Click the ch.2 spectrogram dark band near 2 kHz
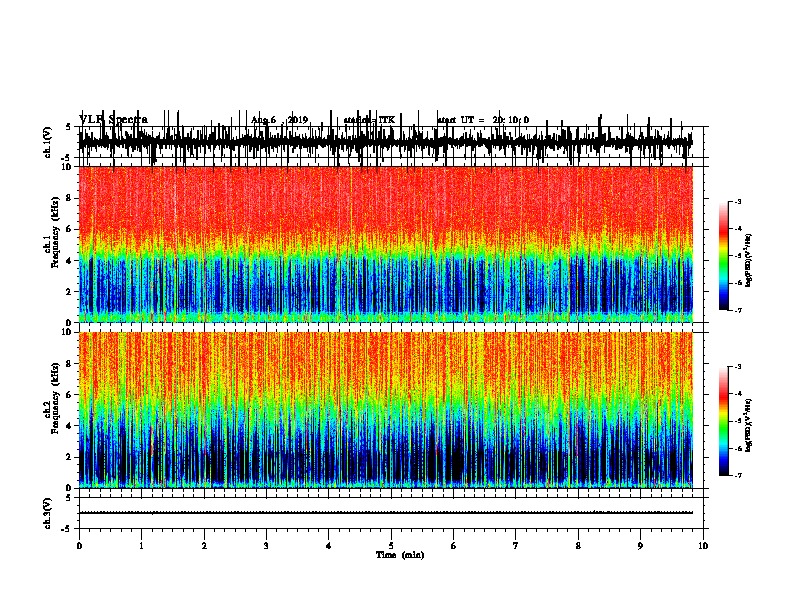The height and width of the screenshot is (612, 792). (x=385, y=457)
